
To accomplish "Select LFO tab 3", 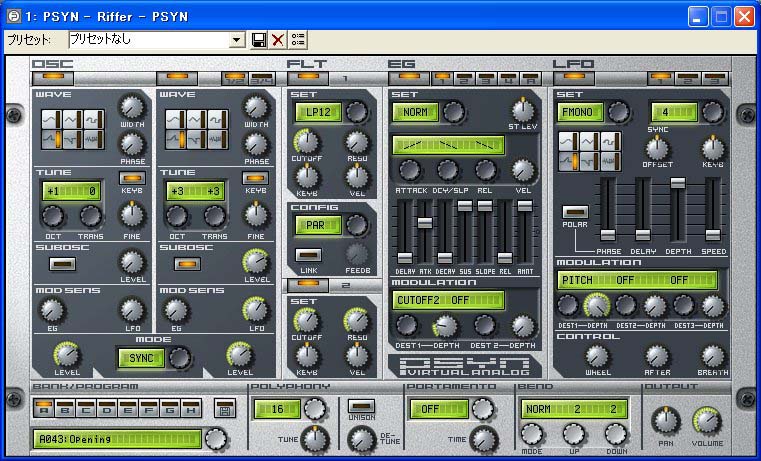I will [x=715, y=78].
